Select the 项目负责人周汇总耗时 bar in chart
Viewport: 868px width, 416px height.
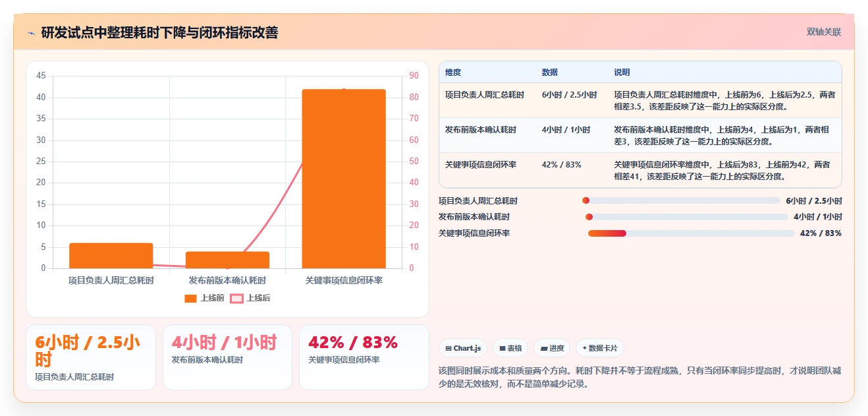pyautogui.click(x=111, y=256)
